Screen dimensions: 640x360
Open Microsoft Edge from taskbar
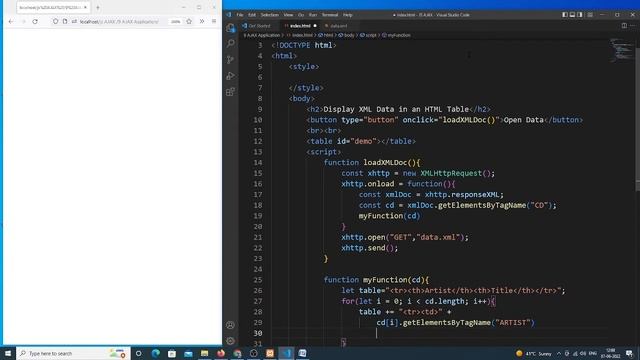(156, 353)
